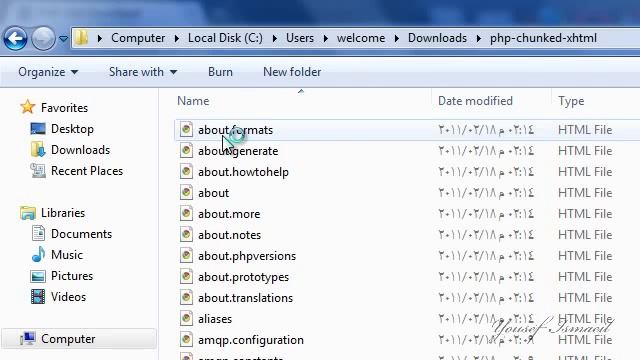This screenshot has width=640, height=360.
Task: Create a New folder
Action: 292,72
